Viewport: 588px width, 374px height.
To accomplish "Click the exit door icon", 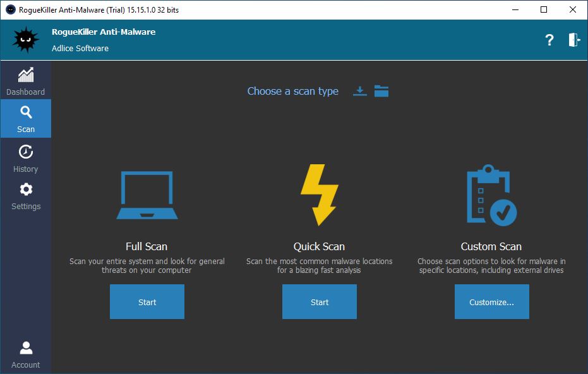I will click(x=574, y=40).
